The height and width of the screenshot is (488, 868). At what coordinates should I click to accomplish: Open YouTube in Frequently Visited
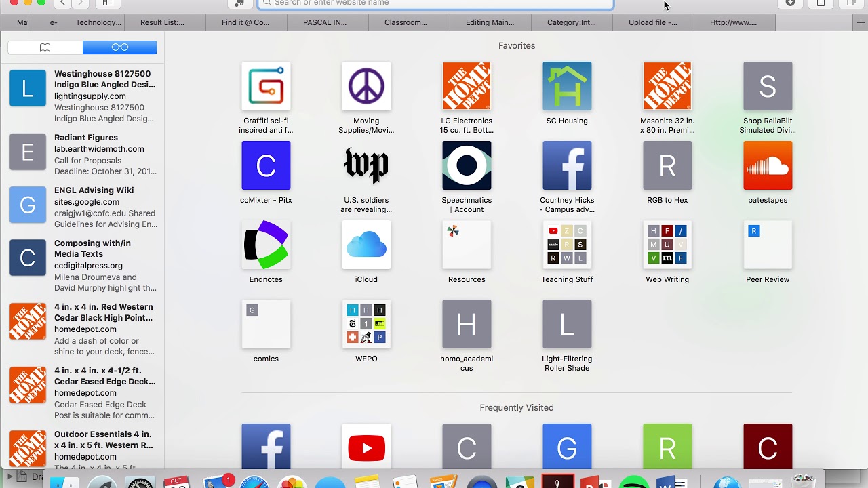[x=366, y=446]
